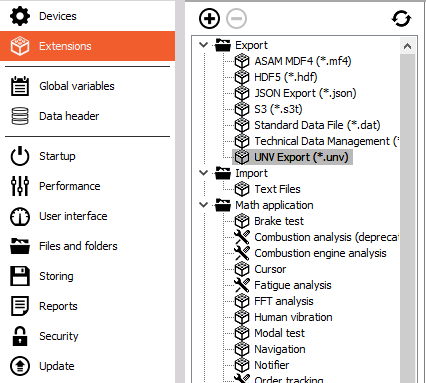Select HDF5 (*.hdf) export
The image size is (426, 383).
click(x=285, y=77)
